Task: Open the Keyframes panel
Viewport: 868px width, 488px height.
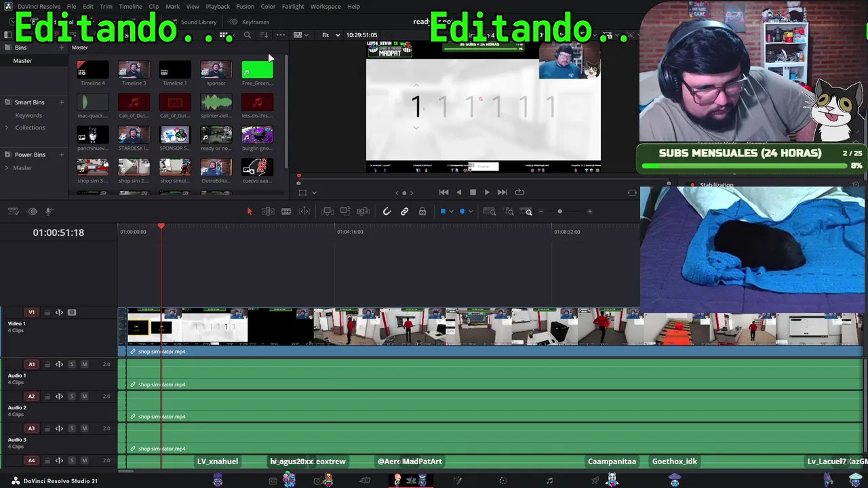Action: pyautogui.click(x=250, y=22)
